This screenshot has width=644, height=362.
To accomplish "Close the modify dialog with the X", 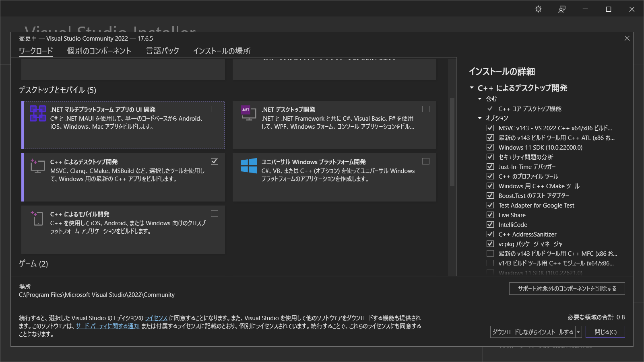I will pyautogui.click(x=627, y=38).
